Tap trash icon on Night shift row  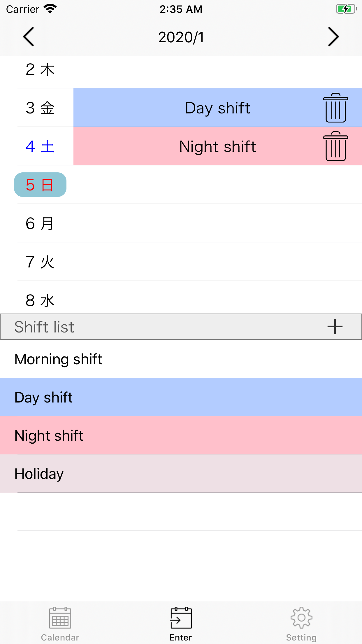tap(335, 146)
